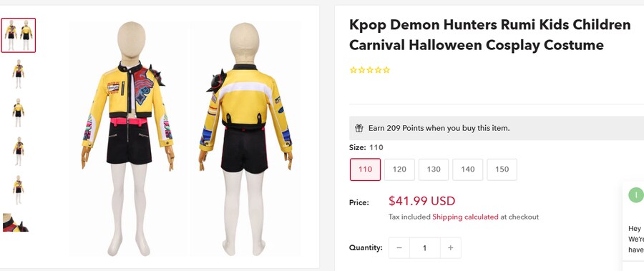Click the five-star rating icons
644x271 pixels.
pyautogui.click(x=370, y=70)
